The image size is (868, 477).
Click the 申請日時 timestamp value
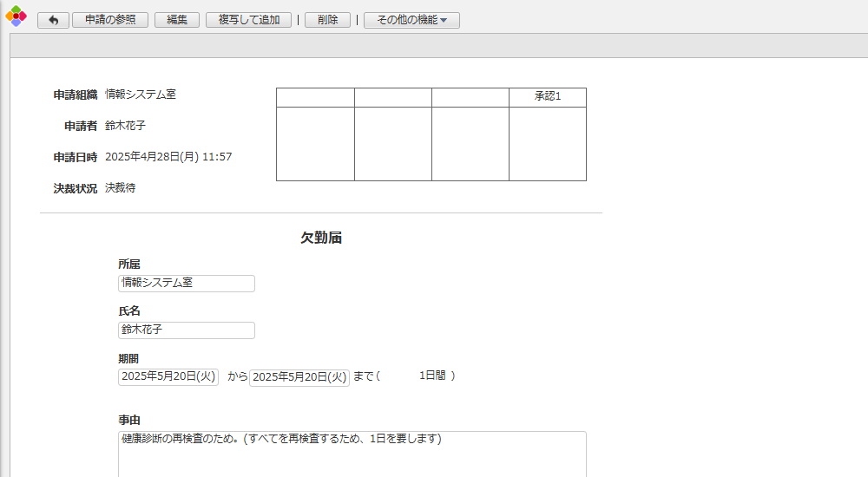(x=168, y=157)
